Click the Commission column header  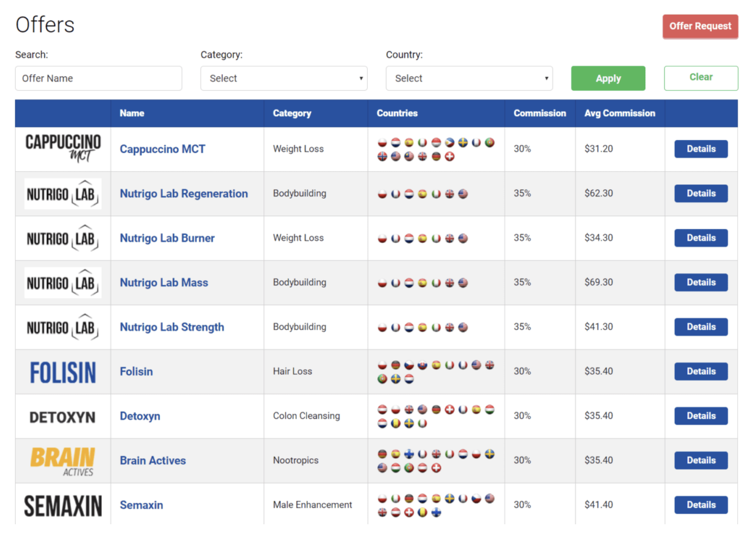(x=540, y=113)
